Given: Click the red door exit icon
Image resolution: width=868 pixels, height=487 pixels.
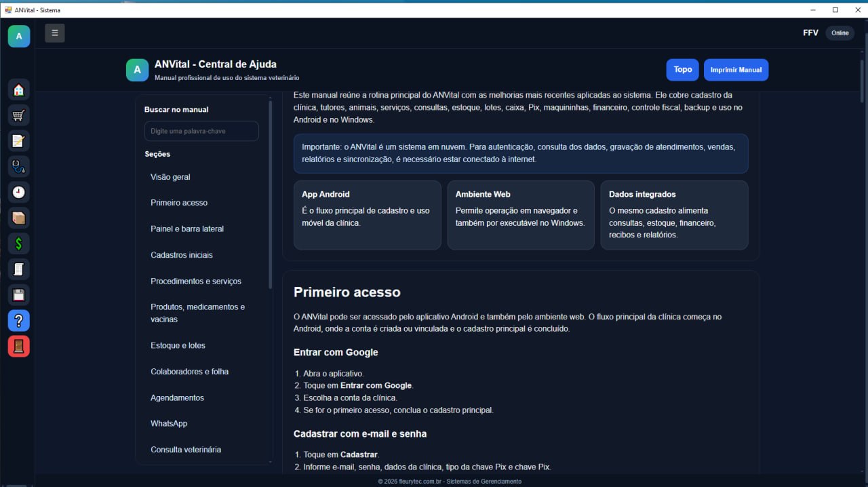Looking at the screenshot, I should (x=18, y=347).
